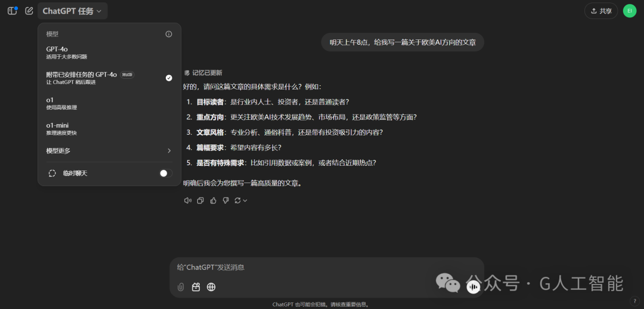Expand the 模型更多 submenu
This screenshot has height=309, width=644.
pyautogui.click(x=109, y=151)
